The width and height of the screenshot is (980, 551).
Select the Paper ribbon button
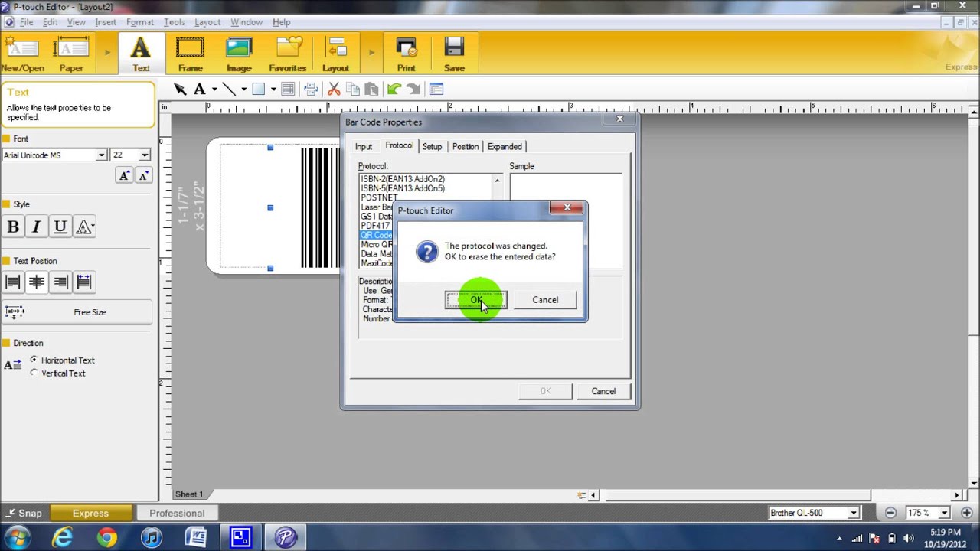[x=71, y=54]
